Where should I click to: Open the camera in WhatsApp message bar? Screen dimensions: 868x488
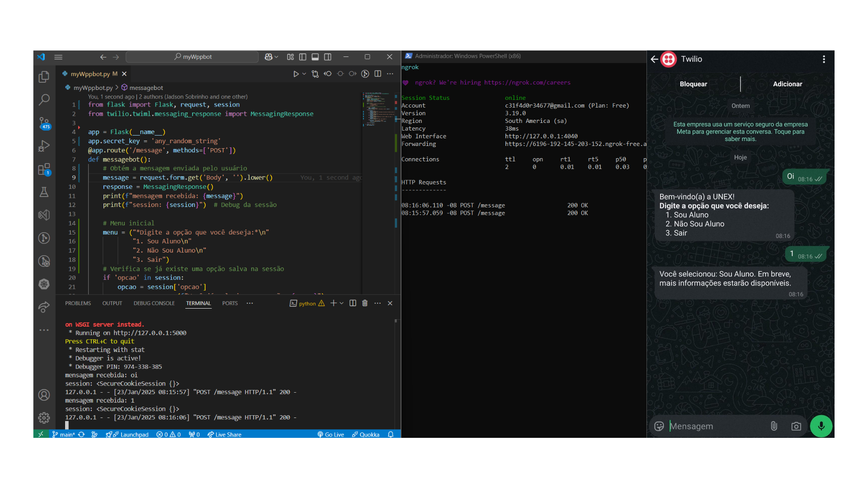[796, 426]
